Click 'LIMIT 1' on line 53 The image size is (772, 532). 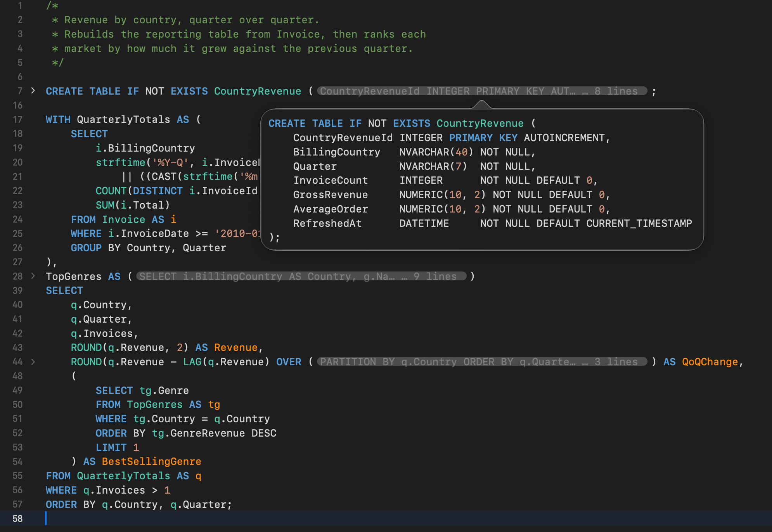(117, 447)
